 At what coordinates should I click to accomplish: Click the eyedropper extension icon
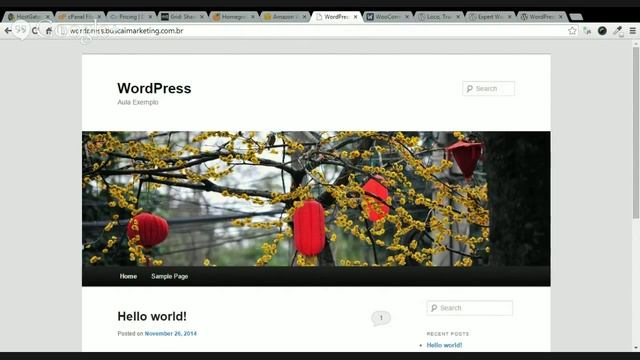[618, 31]
